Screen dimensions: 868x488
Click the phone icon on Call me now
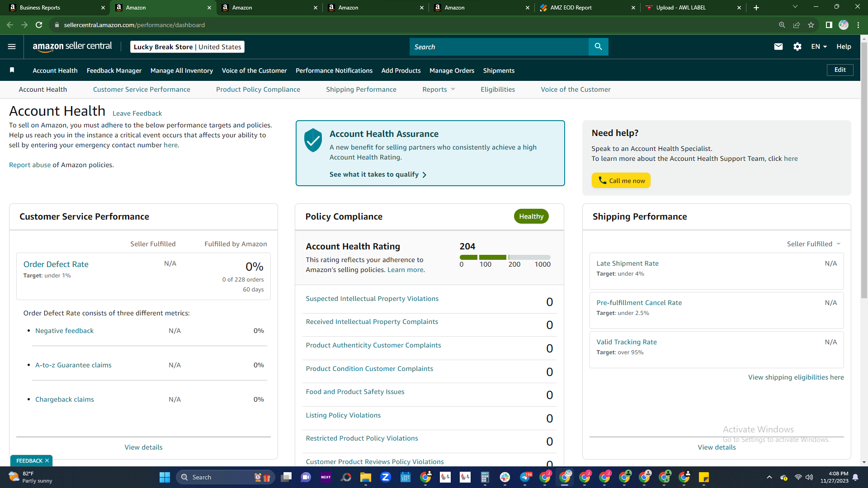pos(602,180)
